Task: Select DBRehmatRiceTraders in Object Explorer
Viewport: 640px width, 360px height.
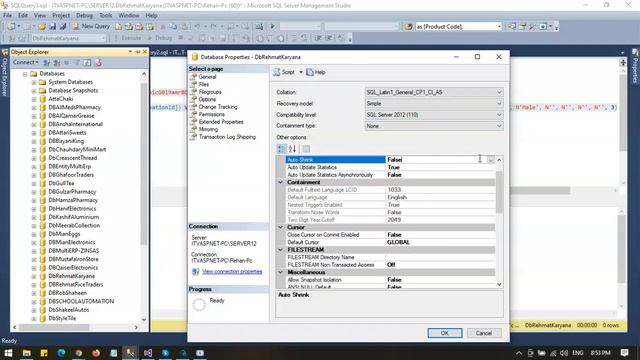Action: (76, 284)
